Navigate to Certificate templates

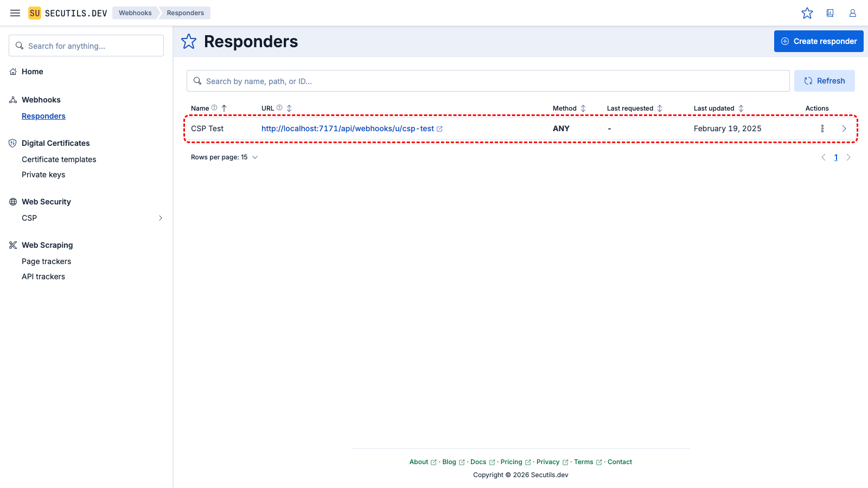click(x=59, y=159)
